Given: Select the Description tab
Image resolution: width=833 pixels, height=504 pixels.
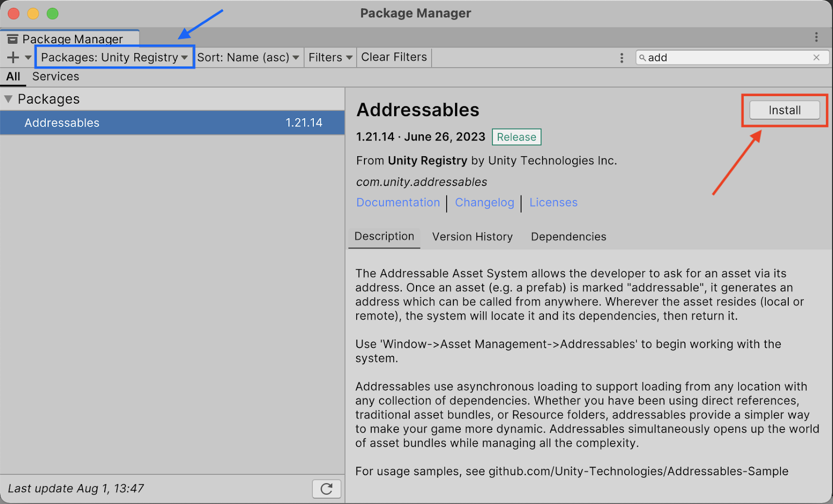Looking at the screenshot, I should point(384,236).
